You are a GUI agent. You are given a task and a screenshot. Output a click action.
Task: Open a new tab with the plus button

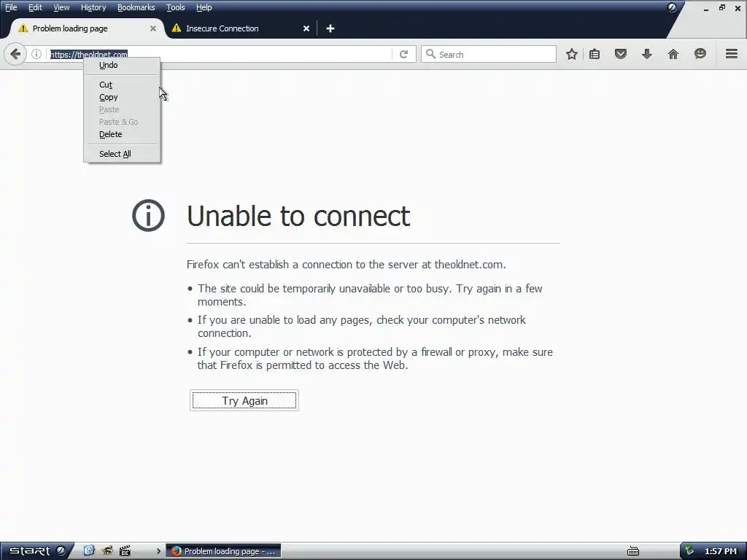click(x=330, y=28)
